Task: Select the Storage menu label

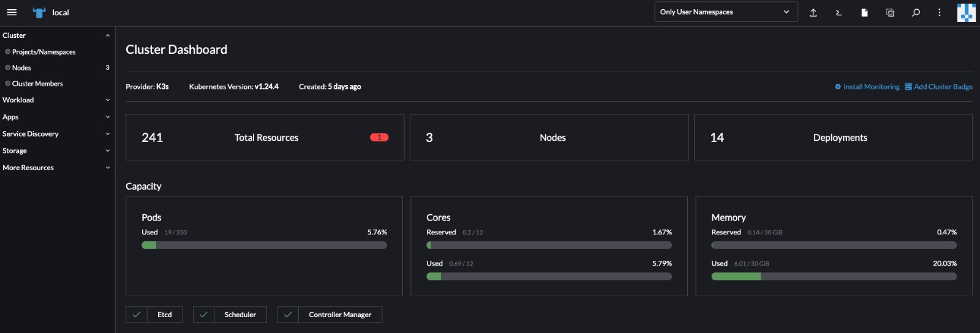Action: pyautogui.click(x=15, y=151)
